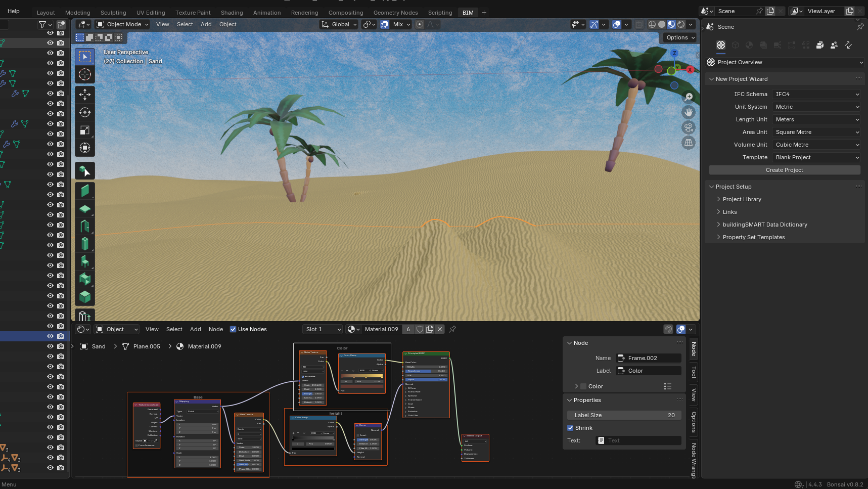Image resolution: width=868 pixels, height=489 pixels.
Task: Unlink Material.009 with the X icon
Action: tap(440, 329)
